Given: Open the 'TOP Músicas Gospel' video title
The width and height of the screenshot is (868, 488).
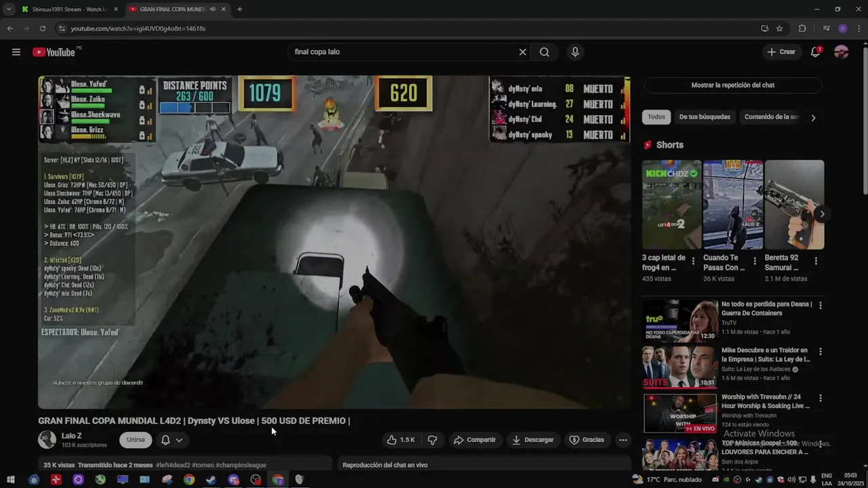Looking at the screenshot, I should pos(765,447).
